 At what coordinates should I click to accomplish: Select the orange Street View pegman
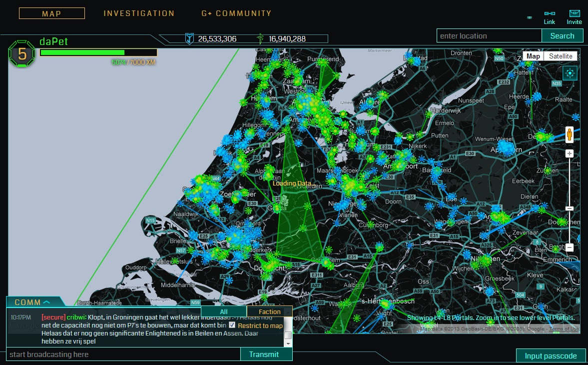click(x=569, y=134)
